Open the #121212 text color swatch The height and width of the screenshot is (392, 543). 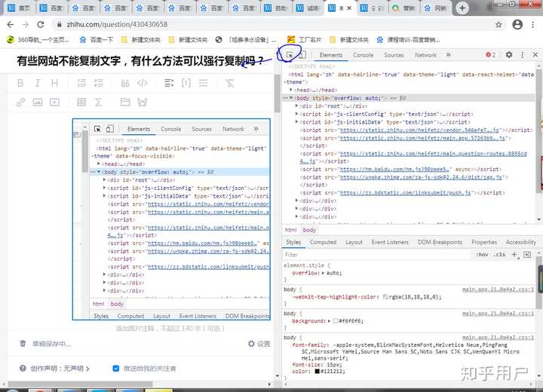[317, 371]
